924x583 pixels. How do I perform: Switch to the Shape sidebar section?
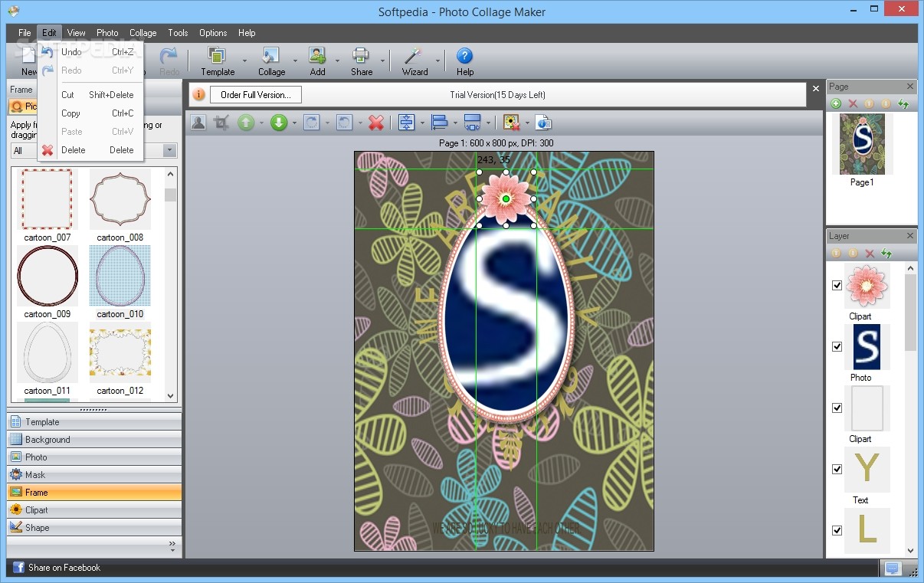tap(94, 528)
